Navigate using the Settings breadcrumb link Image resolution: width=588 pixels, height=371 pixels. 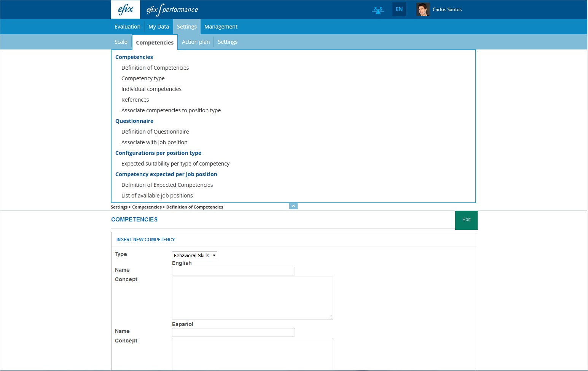119,207
